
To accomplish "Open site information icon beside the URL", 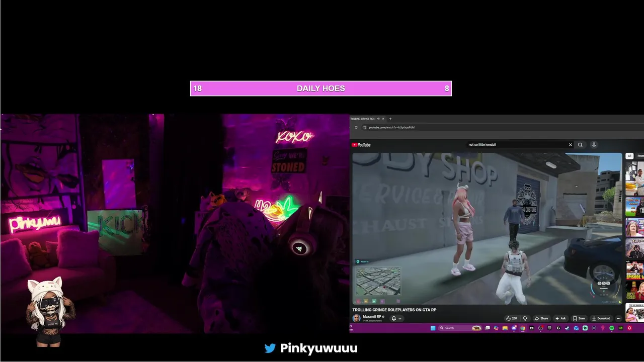I will pyautogui.click(x=365, y=127).
